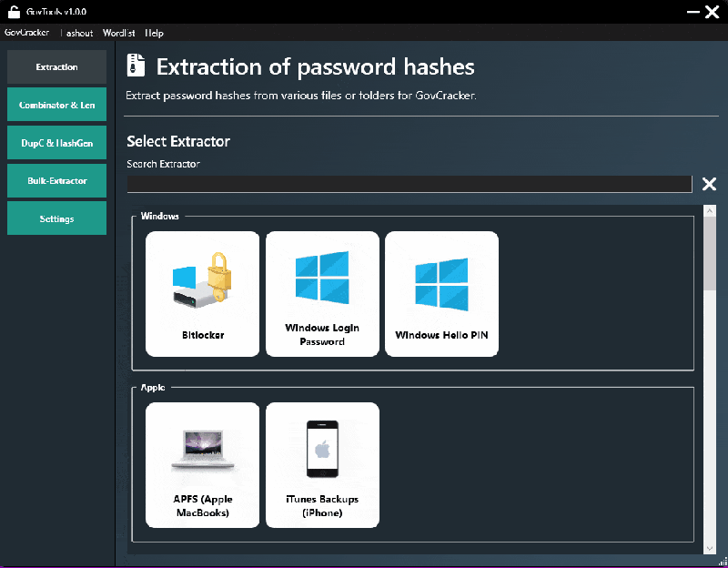Close the GovTools window
This screenshot has height=568, width=728.
712,12
